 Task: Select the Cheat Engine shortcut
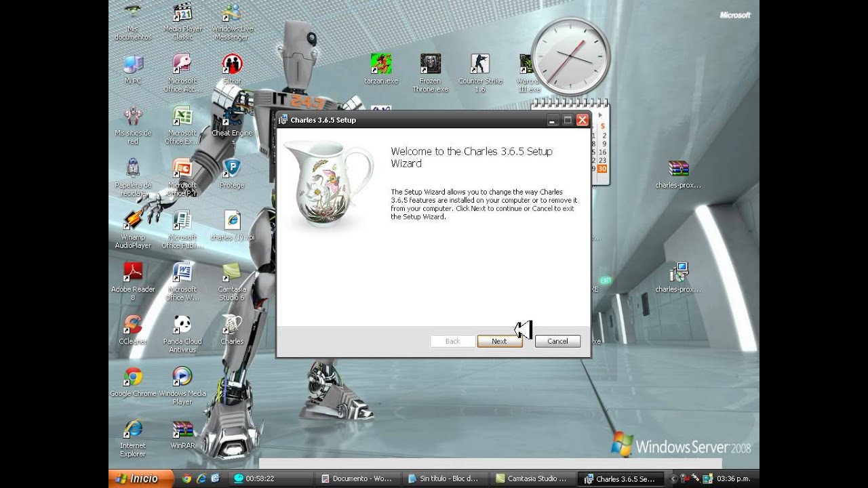pos(232,122)
